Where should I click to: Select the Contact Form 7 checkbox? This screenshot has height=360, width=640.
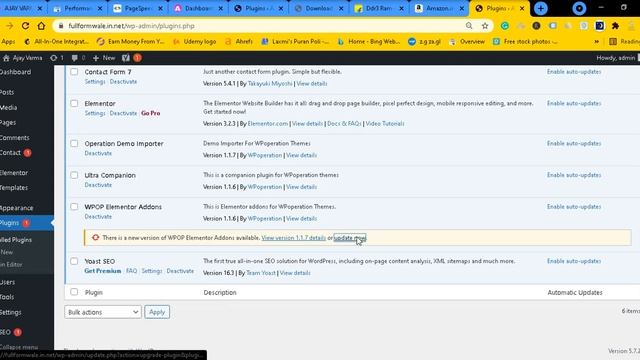[x=74, y=72]
